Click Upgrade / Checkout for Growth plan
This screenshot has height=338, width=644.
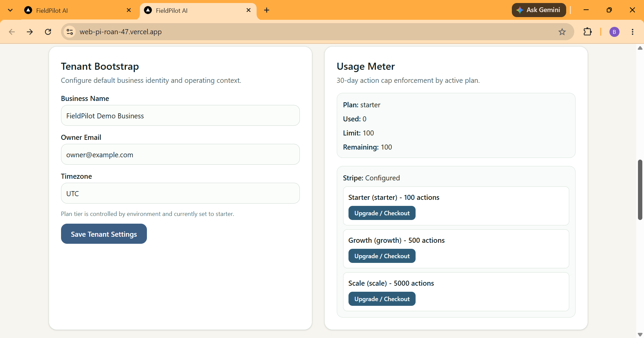pyautogui.click(x=382, y=256)
